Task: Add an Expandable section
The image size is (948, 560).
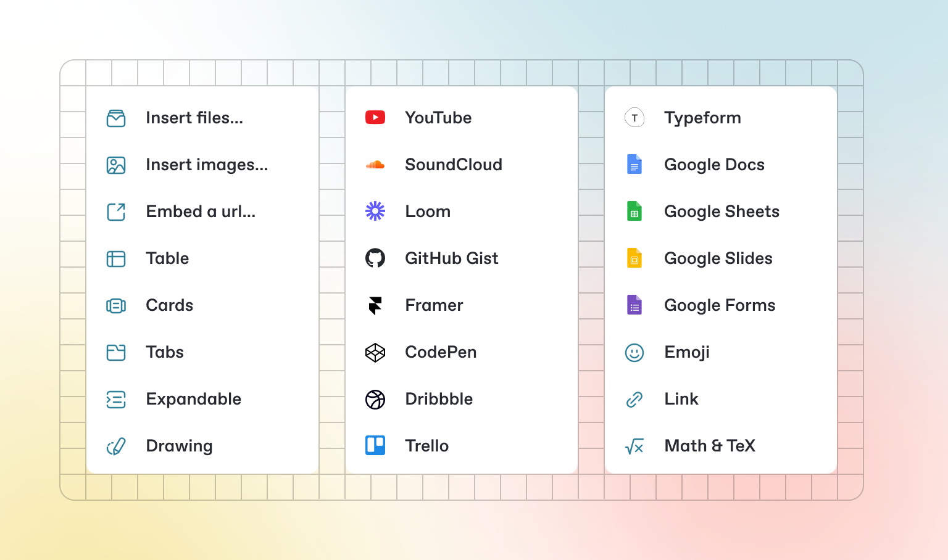Action: pyautogui.click(x=193, y=399)
